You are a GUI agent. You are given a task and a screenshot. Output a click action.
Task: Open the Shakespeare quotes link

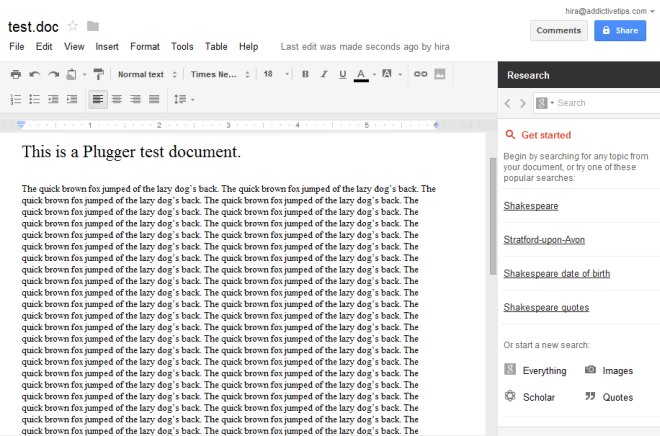(x=546, y=308)
